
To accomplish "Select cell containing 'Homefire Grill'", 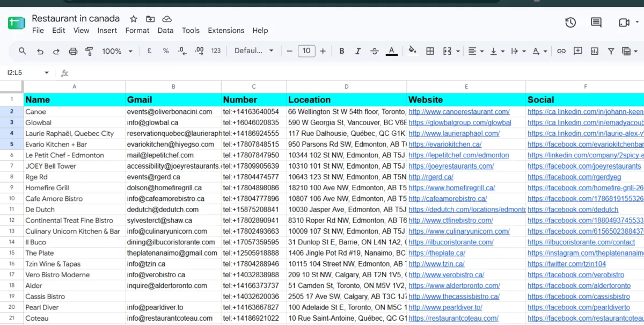I will [74, 188].
